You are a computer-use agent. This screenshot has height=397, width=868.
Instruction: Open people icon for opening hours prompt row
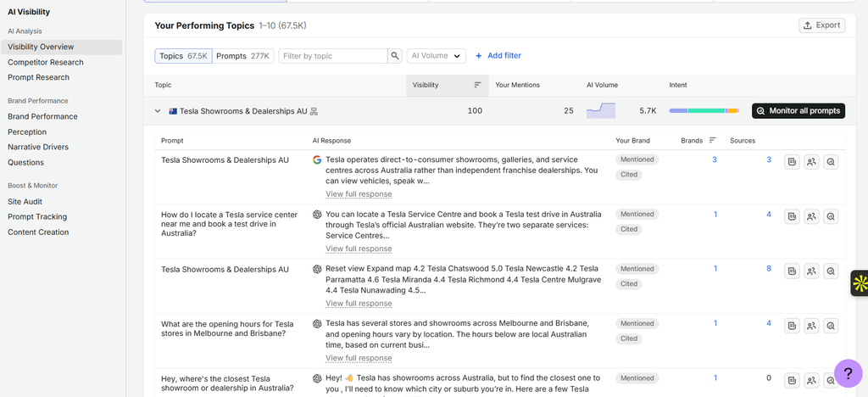811,326
